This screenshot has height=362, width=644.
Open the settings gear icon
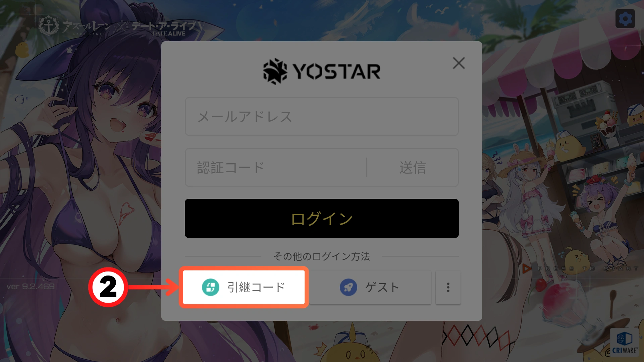625,19
